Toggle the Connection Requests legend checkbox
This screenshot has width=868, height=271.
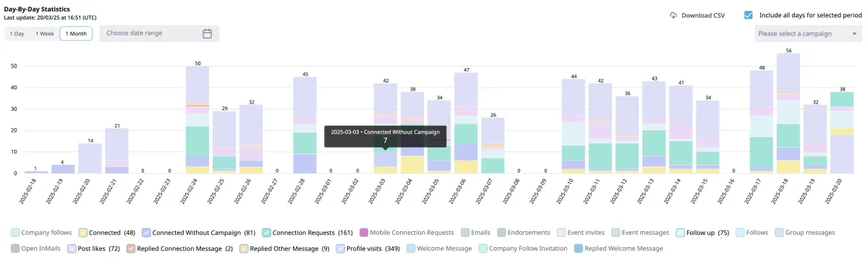point(267,233)
